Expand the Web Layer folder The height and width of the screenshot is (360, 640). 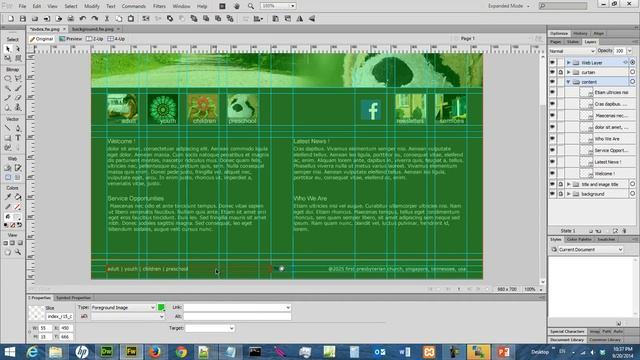569,62
